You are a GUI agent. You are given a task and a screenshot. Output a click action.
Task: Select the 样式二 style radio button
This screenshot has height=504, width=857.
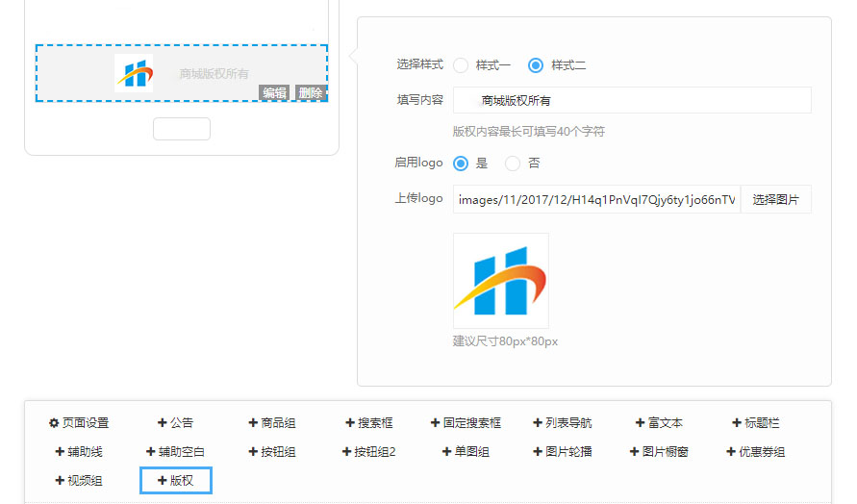click(x=536, y=65)
